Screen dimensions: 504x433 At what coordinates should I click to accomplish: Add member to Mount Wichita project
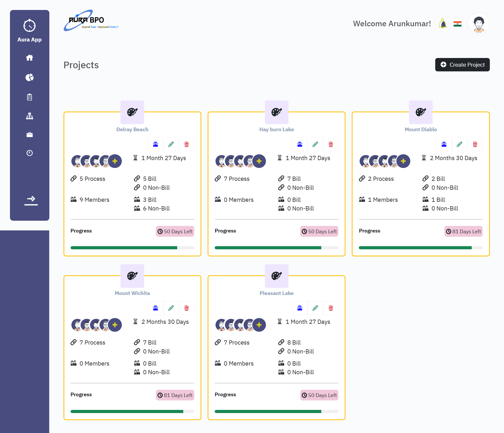(x=115, y=325)
